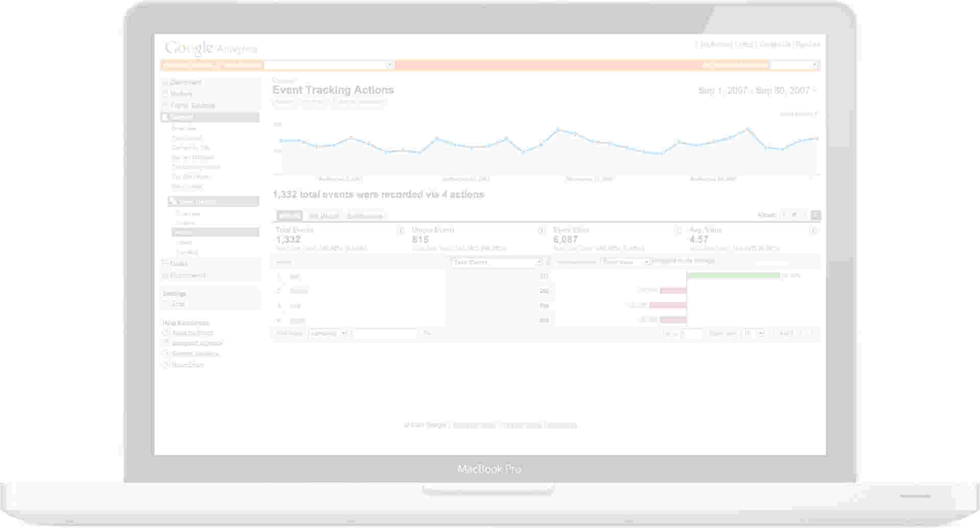Open the Visitors sidebar section
The image size is (980, 528).
181,94
